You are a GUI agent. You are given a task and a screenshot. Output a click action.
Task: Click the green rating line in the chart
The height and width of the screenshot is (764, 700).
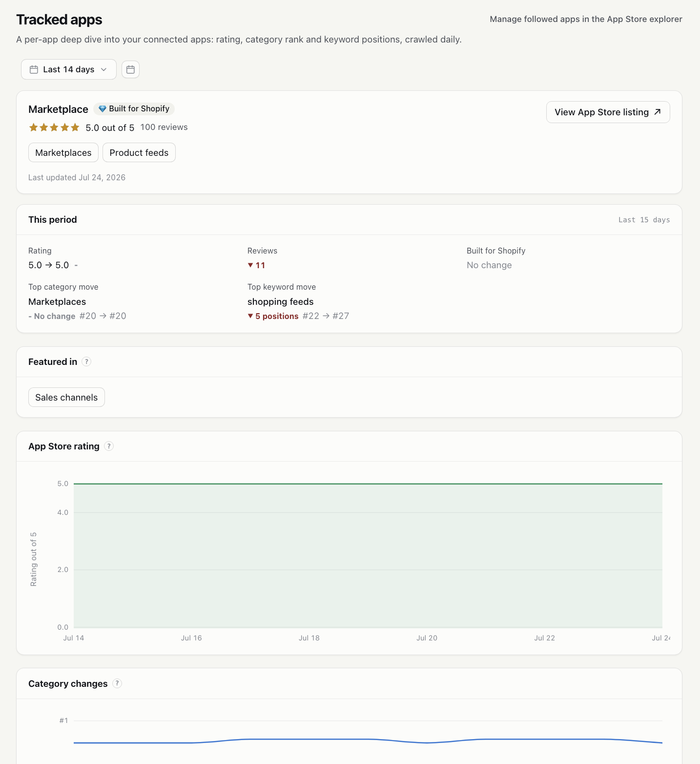[368, 484]
